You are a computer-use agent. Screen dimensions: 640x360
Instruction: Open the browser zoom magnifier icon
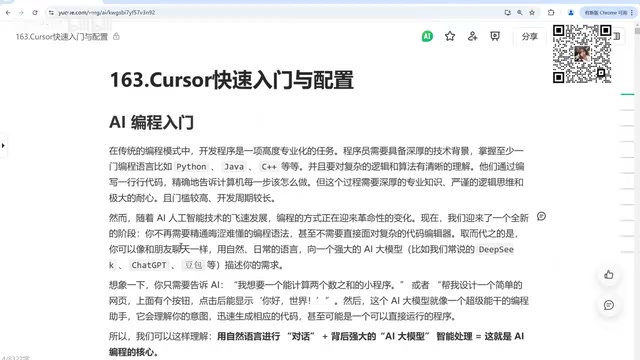520,13
